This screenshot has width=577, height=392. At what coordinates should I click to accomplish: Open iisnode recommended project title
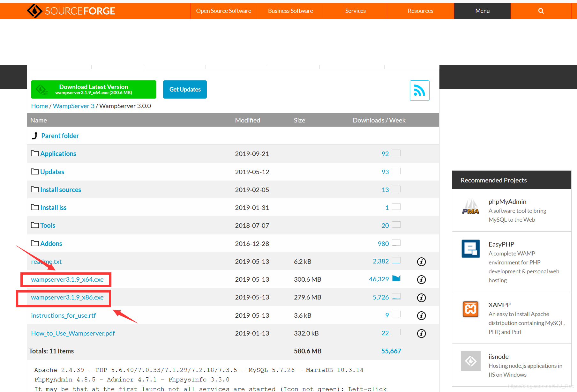[x=498, y=357]
